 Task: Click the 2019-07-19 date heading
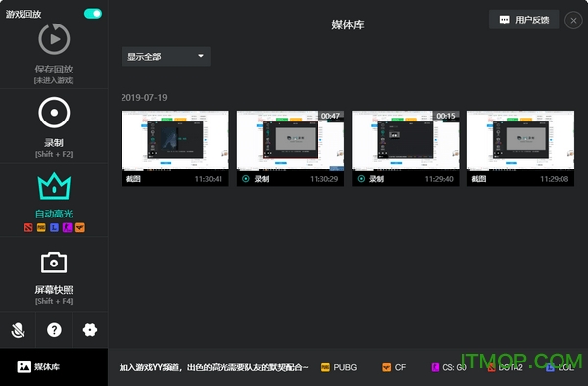coord(144,98)
